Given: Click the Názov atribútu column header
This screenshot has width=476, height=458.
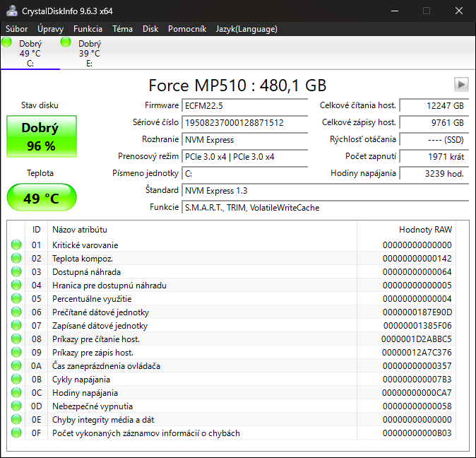Looking at the screenshot, I should (x=202, y=230).
